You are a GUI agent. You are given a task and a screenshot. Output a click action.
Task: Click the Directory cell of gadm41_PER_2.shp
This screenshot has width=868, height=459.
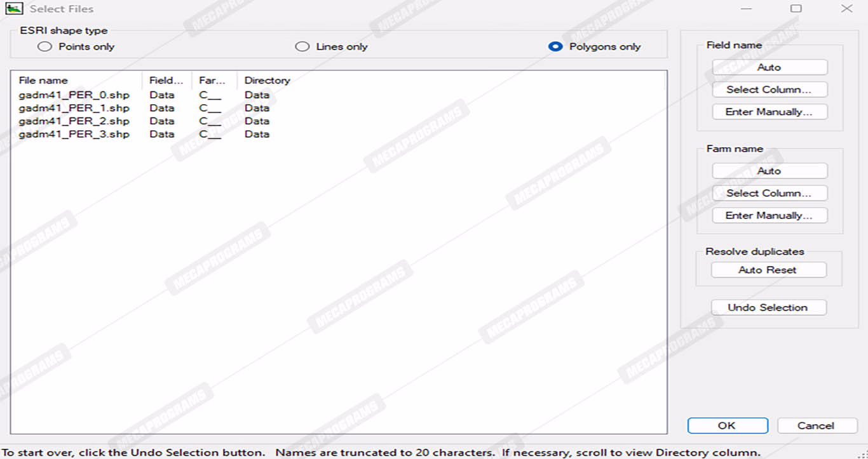(x=257, y=121)
